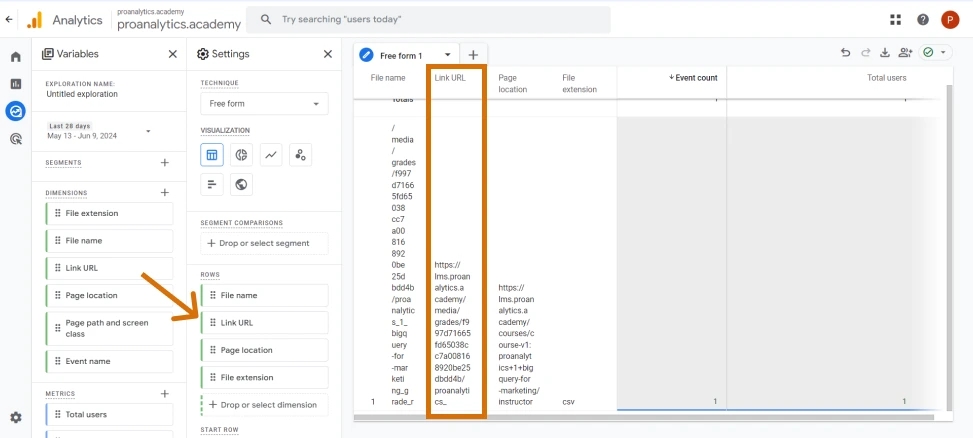Open the help icon in header

click(923, 20)
